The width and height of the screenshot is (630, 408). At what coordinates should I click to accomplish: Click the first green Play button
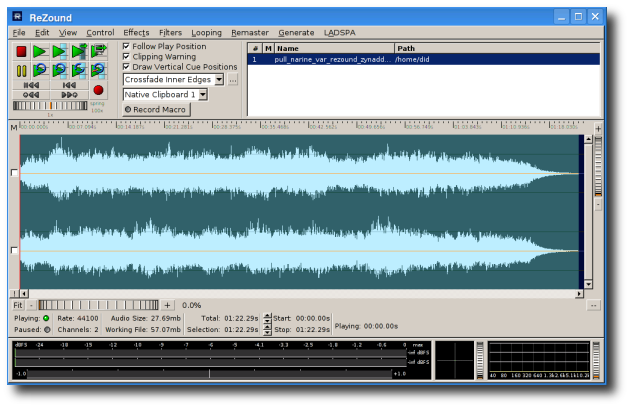(x=40, y=51)
